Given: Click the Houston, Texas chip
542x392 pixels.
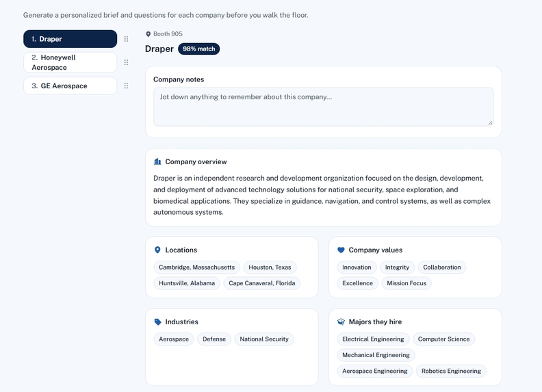Looking at the screenshot, I should tap(270, 267).
